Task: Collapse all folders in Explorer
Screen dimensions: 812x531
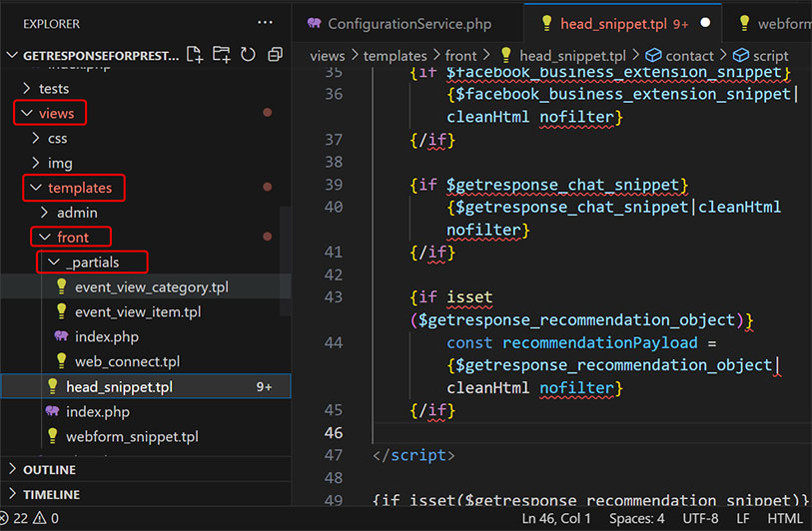Action: tap(275, 54)
